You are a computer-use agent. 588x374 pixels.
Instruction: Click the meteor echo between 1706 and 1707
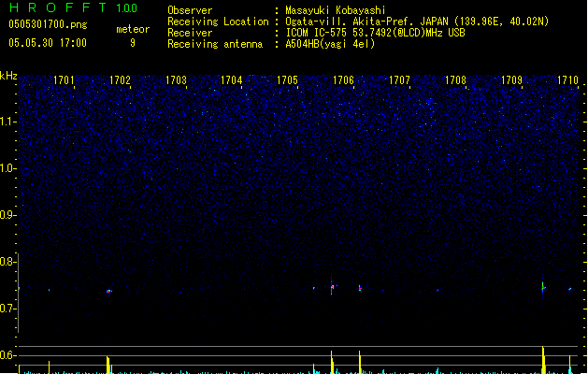point(360,288)
